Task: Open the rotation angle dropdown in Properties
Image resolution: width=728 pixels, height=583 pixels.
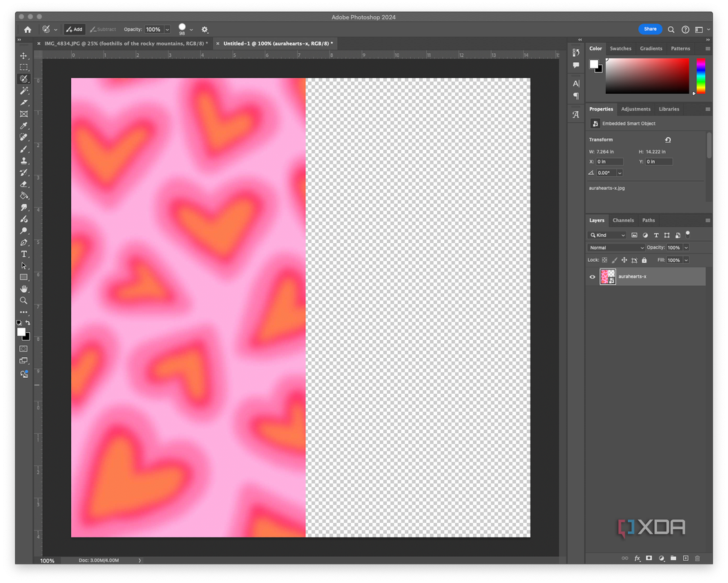Action: click(x=620, y=173)
